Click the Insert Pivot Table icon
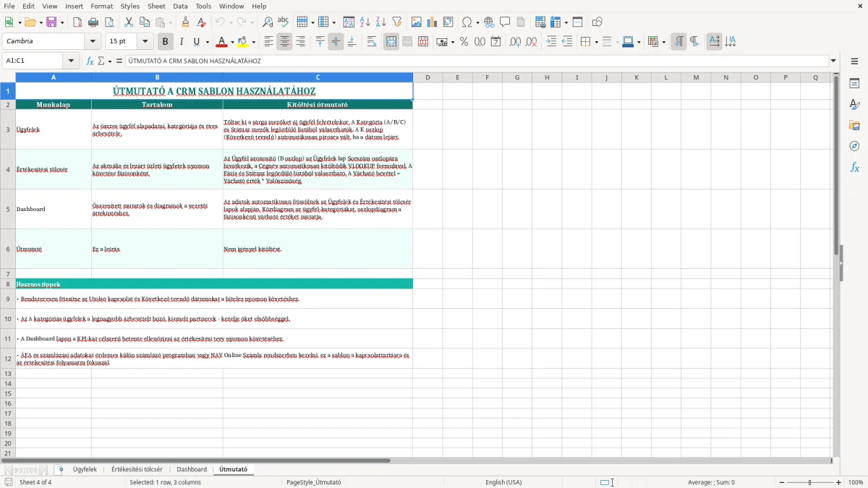 click(448, 22)
